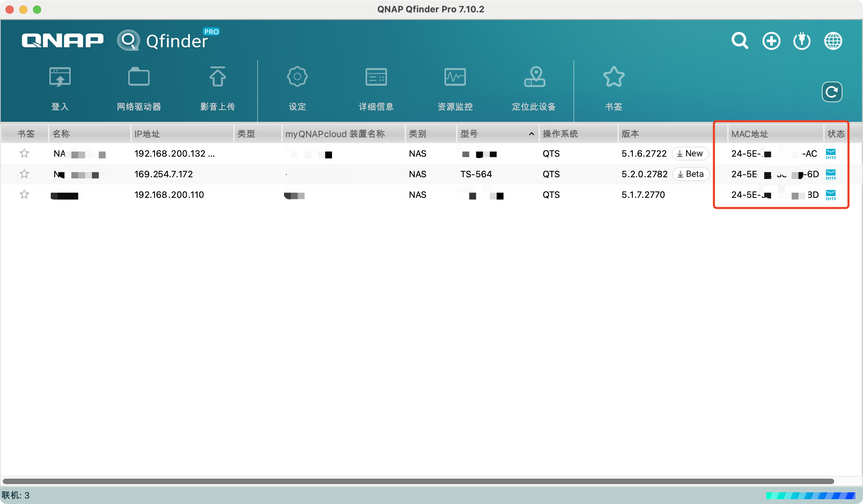The height and width of the screenshot is (504, 863).
Task: Click version 5.1.7.2770 cell
Action: click(x=643, y=195)
